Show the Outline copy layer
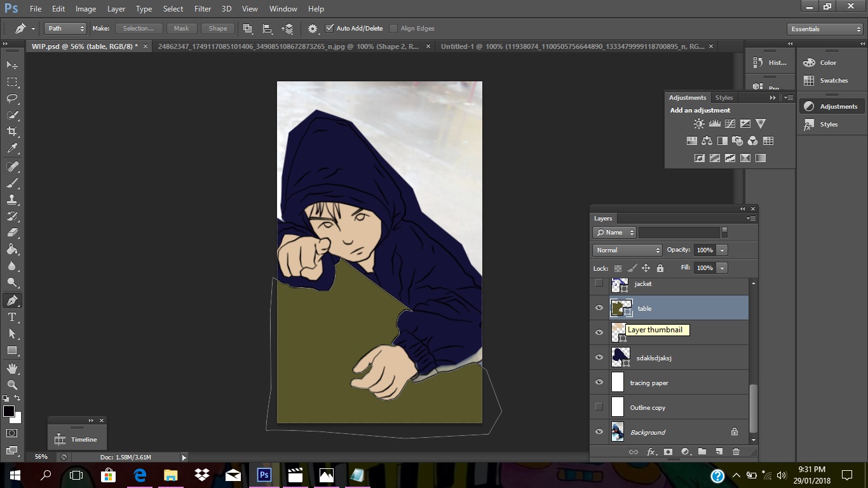This screenshot has width=868, height=488. [x=599, y=407]
